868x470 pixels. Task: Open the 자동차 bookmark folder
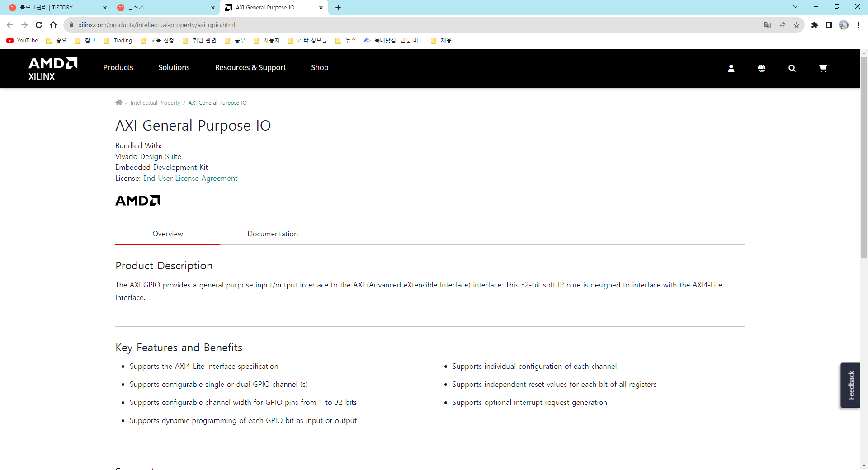[267, 41]
